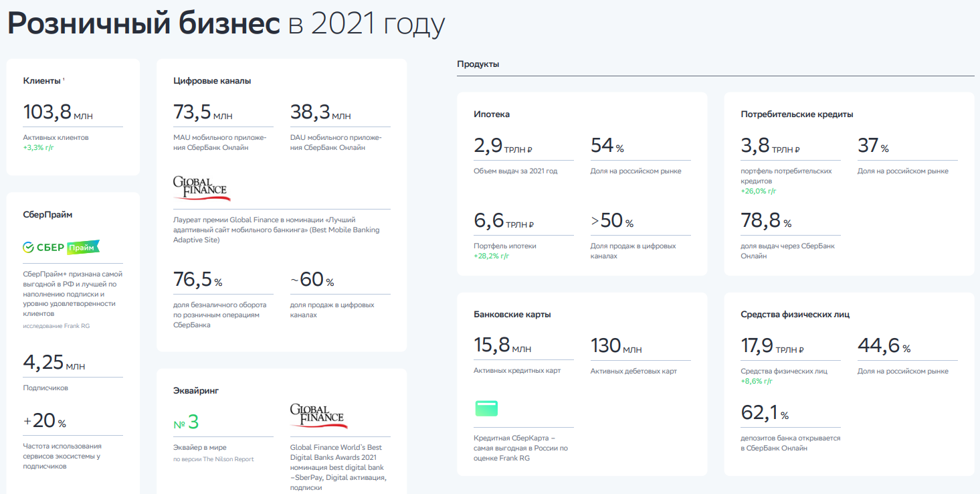Click the "портфель потребительских кредитов" label
The width and height of the screenshot is (980, 494).
(787, 175)
